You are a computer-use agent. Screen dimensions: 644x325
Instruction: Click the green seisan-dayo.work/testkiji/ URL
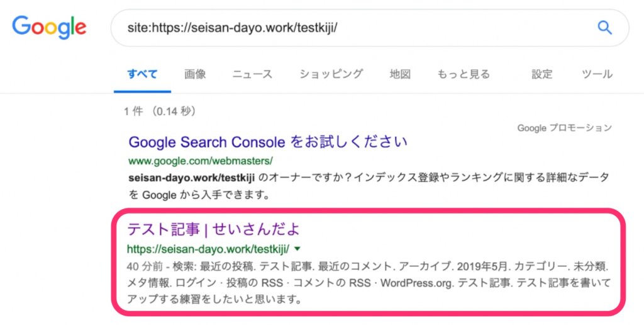(x=208, y=248)
